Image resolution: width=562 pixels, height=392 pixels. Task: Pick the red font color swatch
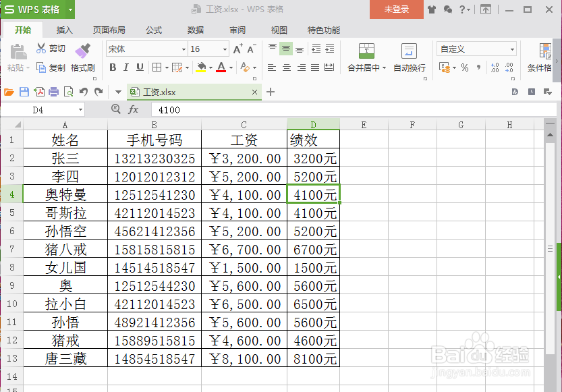point(222,71)
